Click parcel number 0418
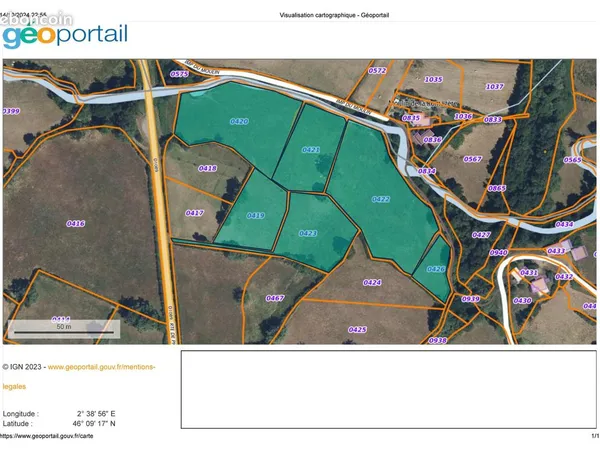Viewport: 600px width, 450px height. (208, 168)
